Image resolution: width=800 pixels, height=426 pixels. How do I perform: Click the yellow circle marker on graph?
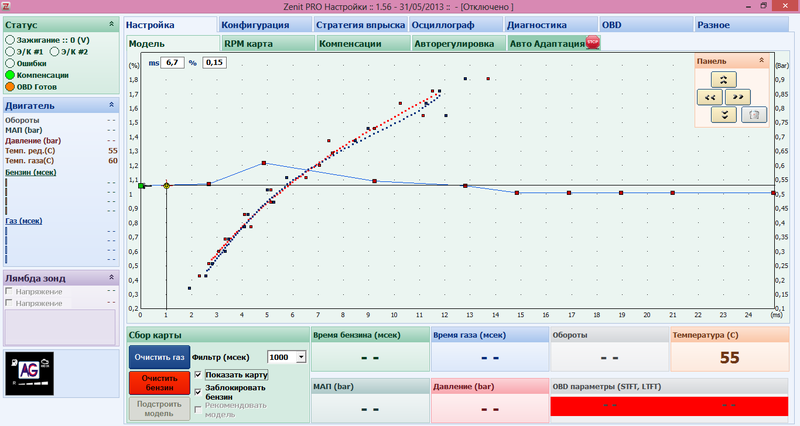pos(166,186)
